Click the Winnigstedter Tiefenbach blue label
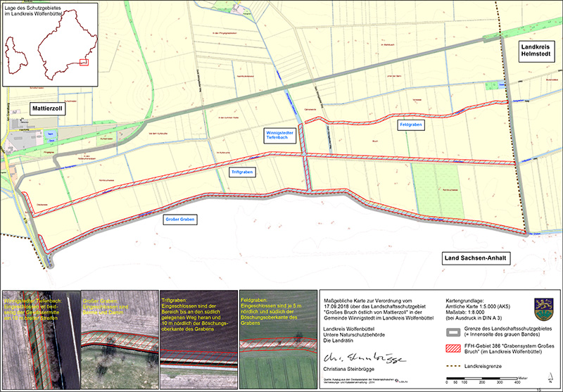 (x=279, y=136)
